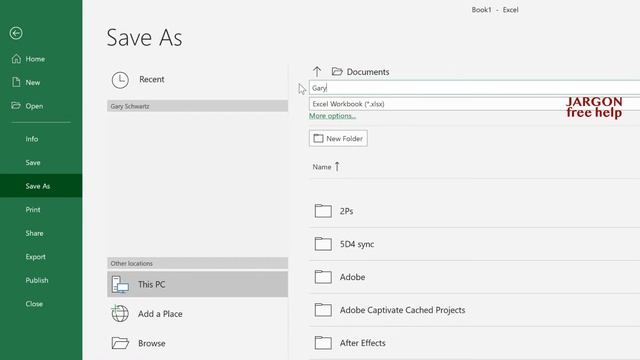The image size is (640, 360).
Task: Open the Share page
Action: (x=34, y=233)
